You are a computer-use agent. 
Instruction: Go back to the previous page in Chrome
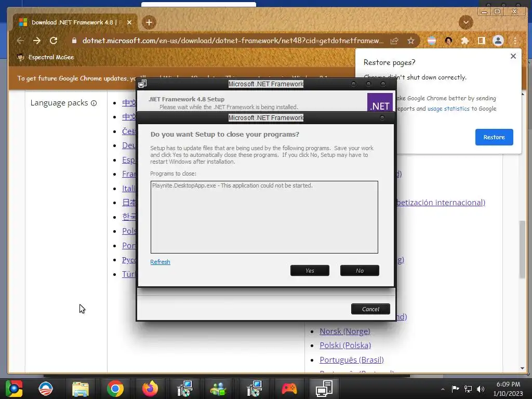20,41
